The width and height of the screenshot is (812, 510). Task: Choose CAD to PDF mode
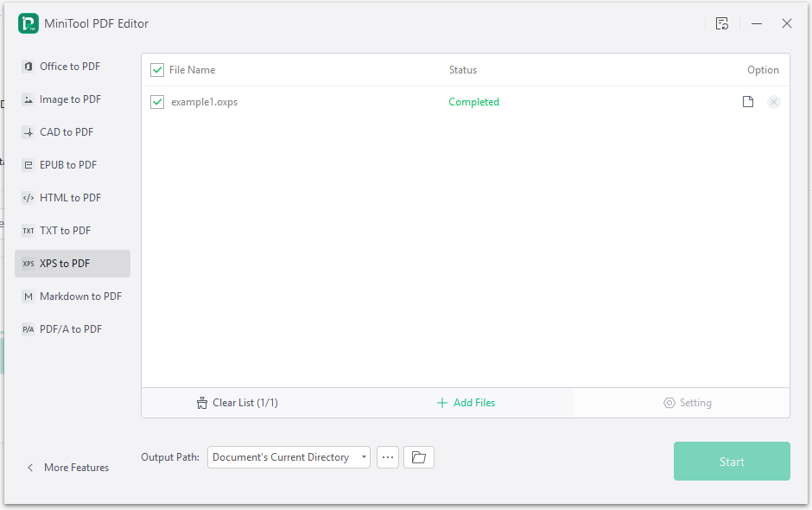click(73, 132)
